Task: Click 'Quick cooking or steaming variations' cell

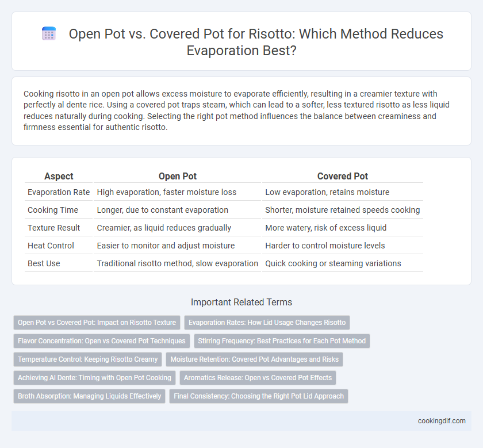Action: click(343, 263)
